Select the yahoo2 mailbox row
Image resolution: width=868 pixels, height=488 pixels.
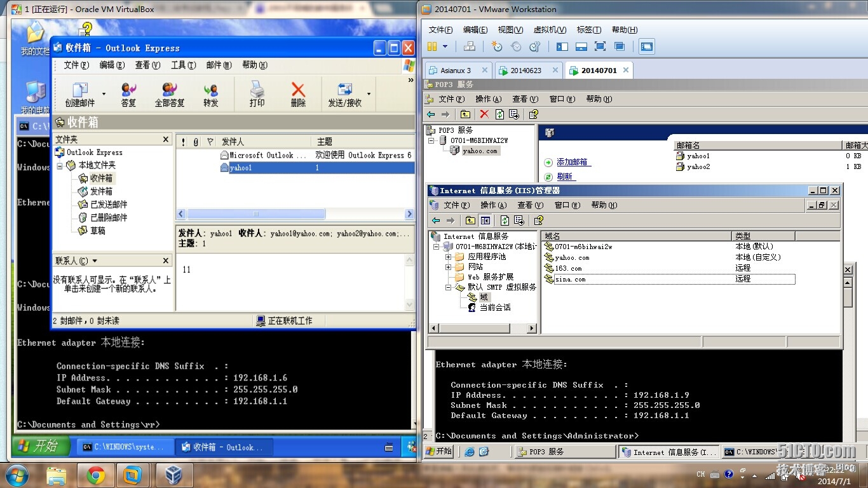[x=698, y=166]
